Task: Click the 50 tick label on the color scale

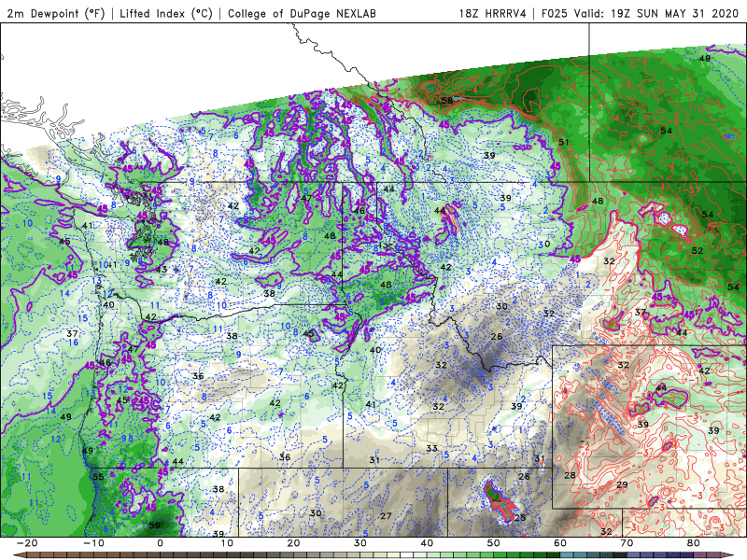Action: [494, 543]
